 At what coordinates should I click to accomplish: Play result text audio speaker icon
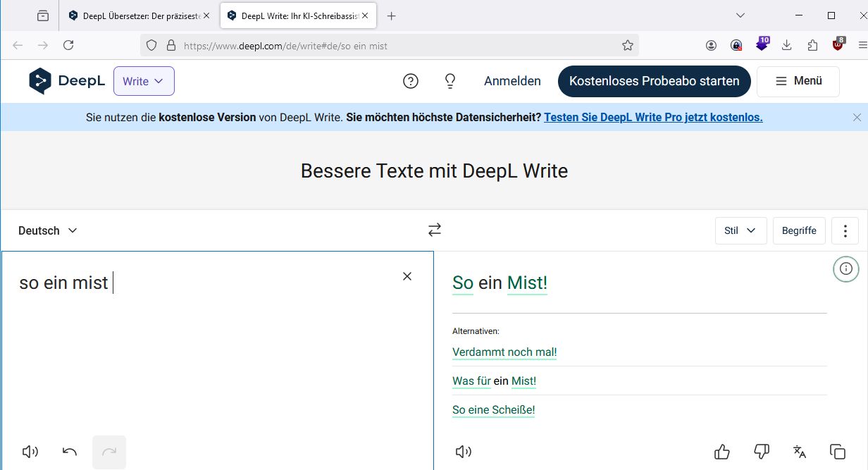(x=464, y=452)
